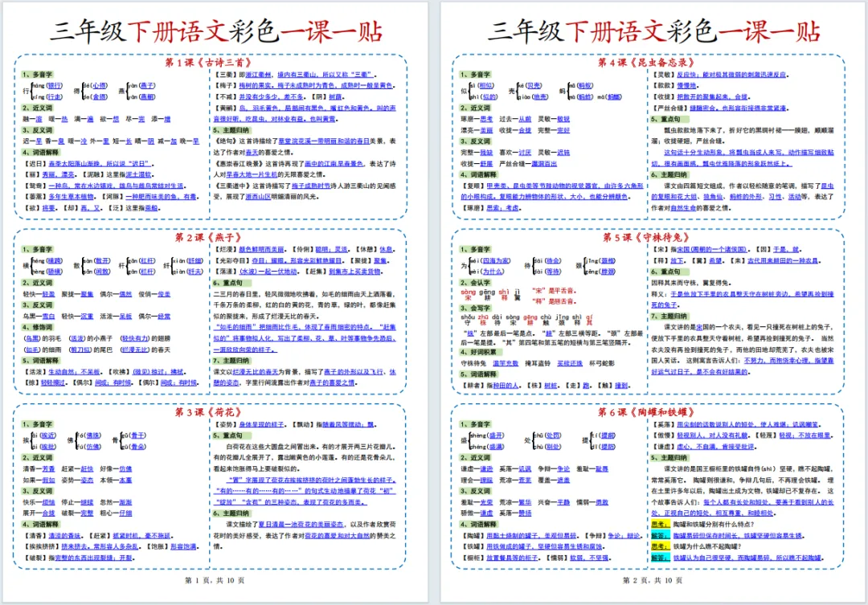The height and width of the screenshot is (605, 868).
Task: Click "6、主题归纳" label in 荷花 lesson
Action: (x=231, y=513)
